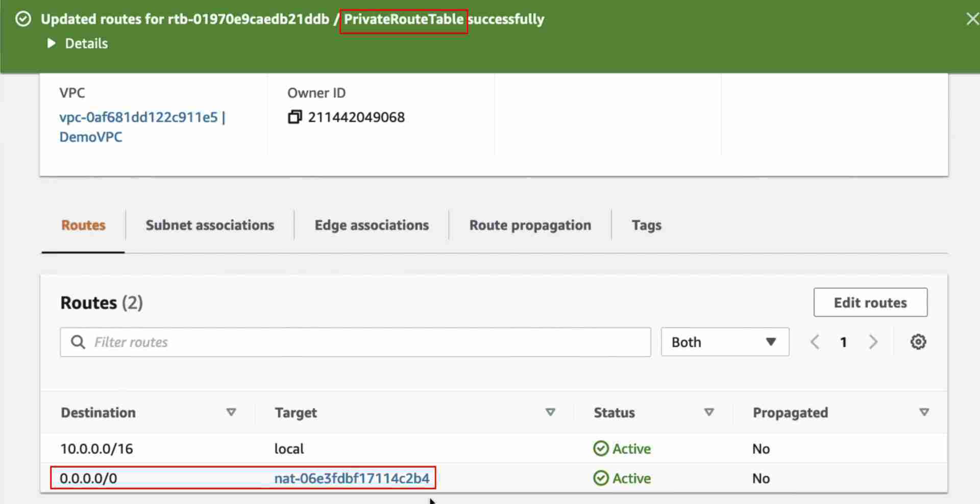Click the 0.0.0.0/0 destination cell

(x=88, y=478)
